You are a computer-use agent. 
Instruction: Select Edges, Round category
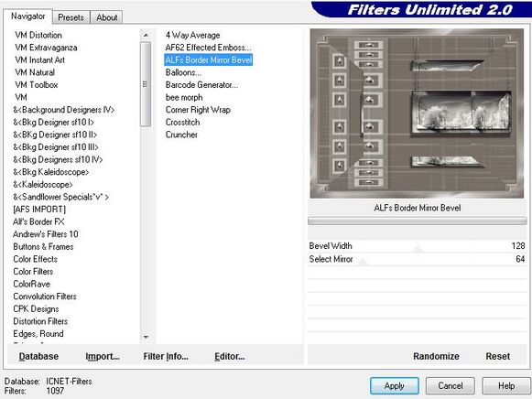tap(38, 334)
